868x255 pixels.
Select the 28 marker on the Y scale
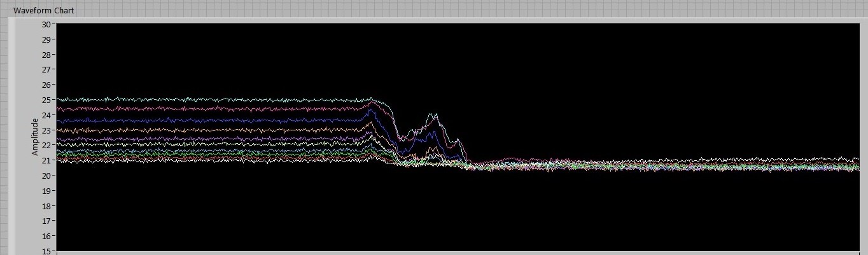46,55
